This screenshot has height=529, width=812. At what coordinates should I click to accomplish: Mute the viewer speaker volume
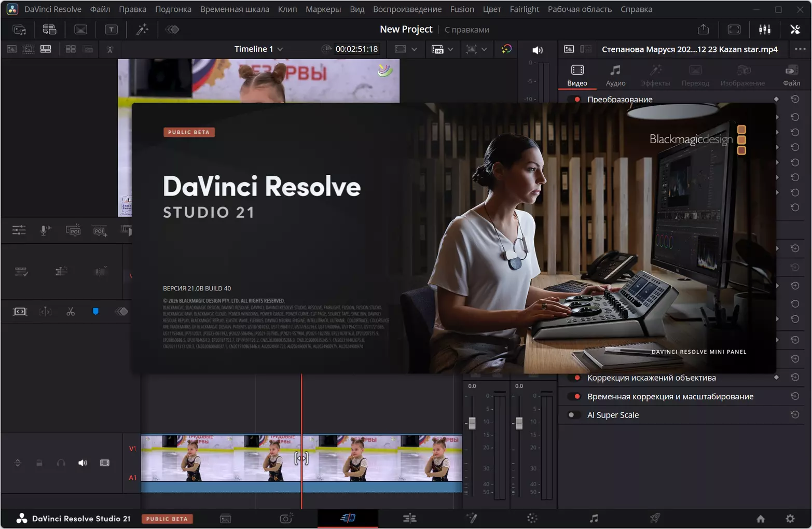[x=538, y=50]
